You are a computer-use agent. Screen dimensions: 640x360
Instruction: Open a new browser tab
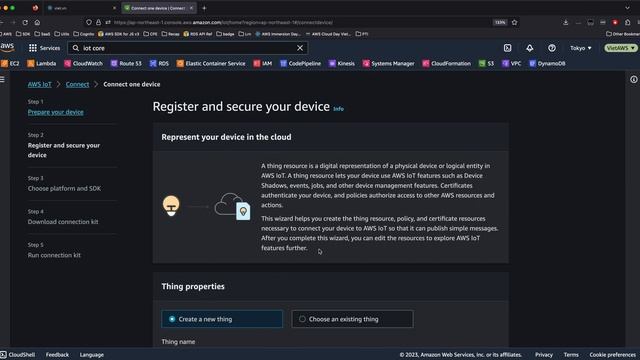(x=204, y=8)
